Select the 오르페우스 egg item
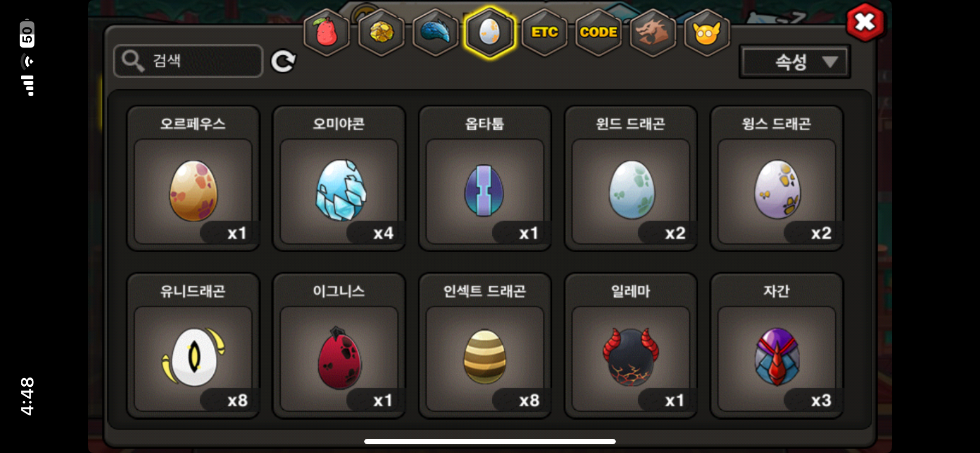 (x=193, y=178)
